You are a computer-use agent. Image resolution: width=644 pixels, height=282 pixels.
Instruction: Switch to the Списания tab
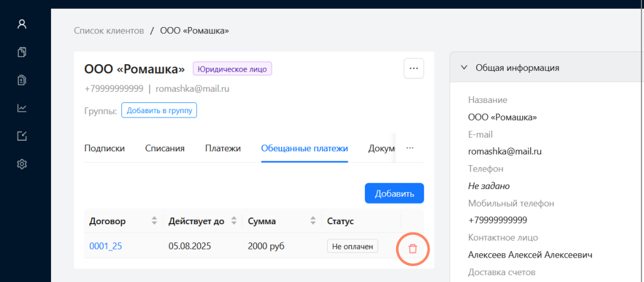tap(165, 148)
